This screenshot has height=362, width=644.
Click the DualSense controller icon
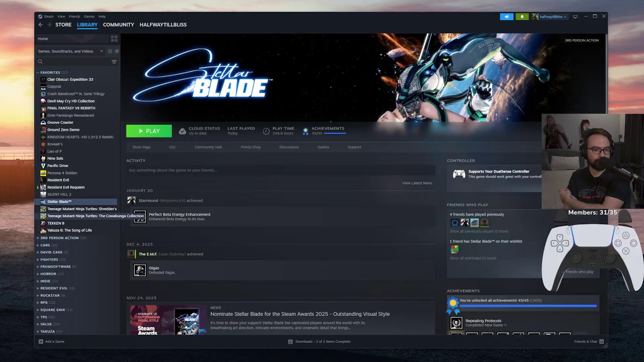[x=459, y=174]
